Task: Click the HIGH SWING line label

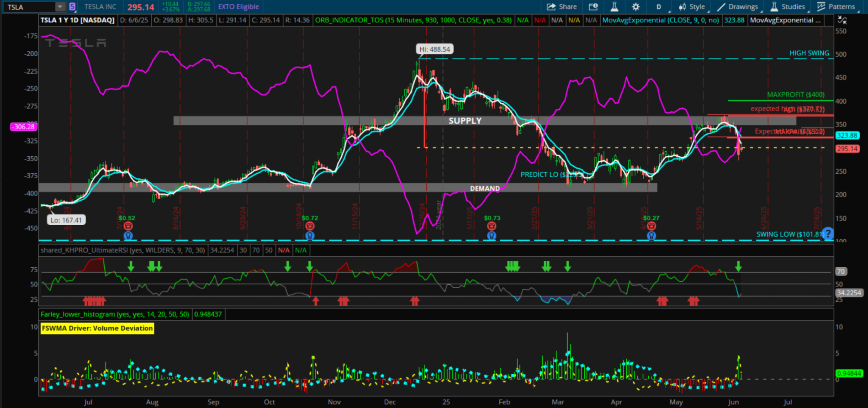Action: coord(809,53)
